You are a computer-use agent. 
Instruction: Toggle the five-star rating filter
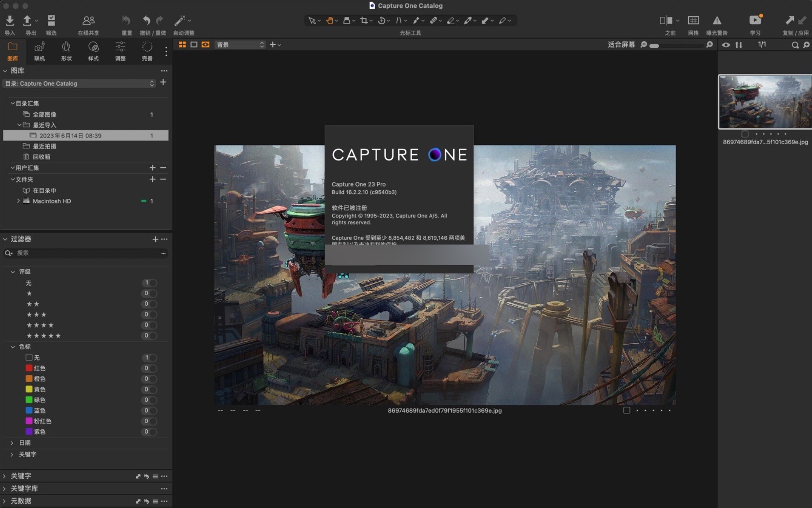click(149, 336)
